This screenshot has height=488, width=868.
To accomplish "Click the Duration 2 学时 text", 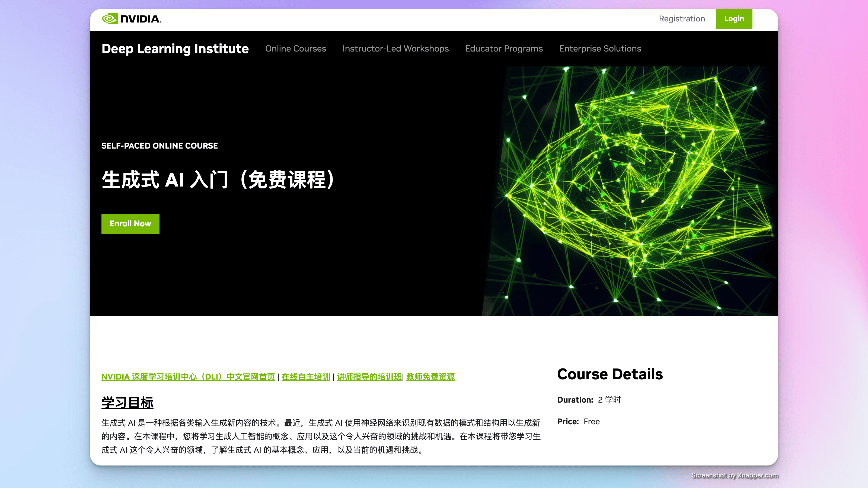I will pos(589,400).
